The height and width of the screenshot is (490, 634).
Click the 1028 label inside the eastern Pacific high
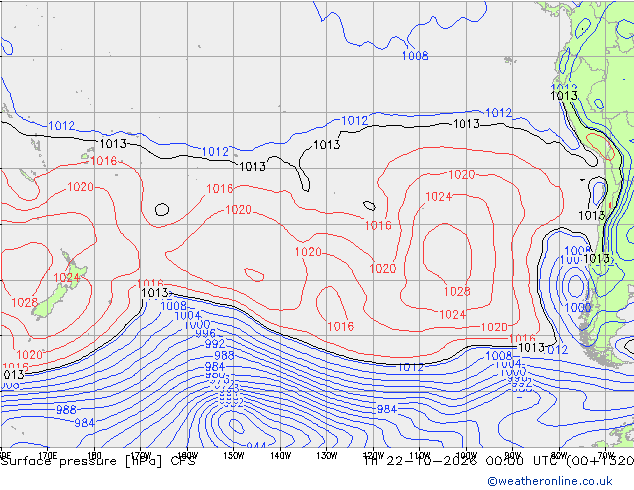point(457,291)
